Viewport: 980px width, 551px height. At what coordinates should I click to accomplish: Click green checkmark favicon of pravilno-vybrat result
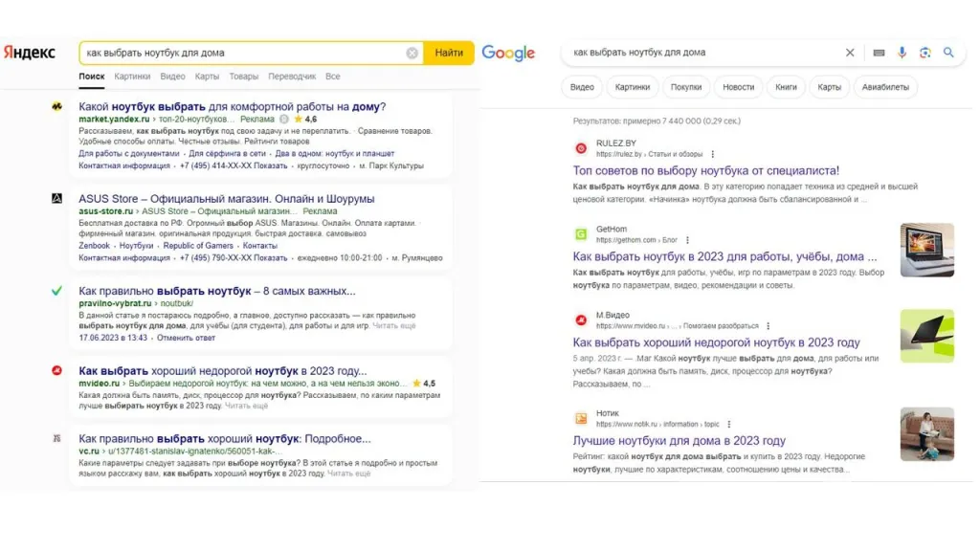pos(56,291)
